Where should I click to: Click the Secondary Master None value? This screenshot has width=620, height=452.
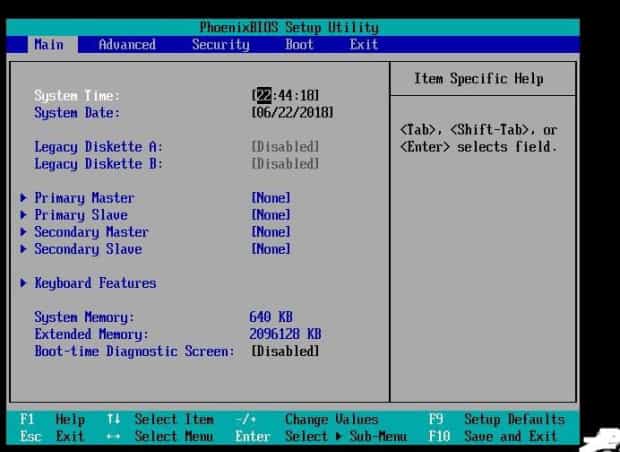(x=271, y=232)
